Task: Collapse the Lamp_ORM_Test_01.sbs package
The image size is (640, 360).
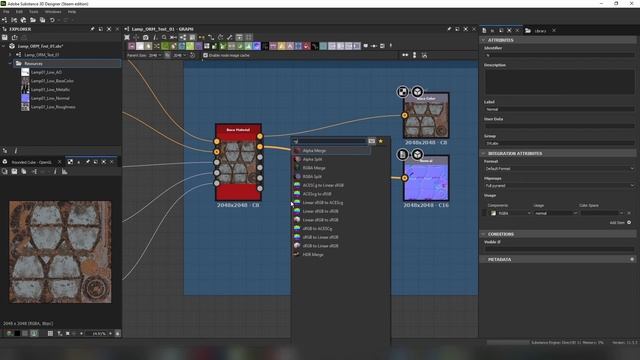Action: tap(4, 46)
